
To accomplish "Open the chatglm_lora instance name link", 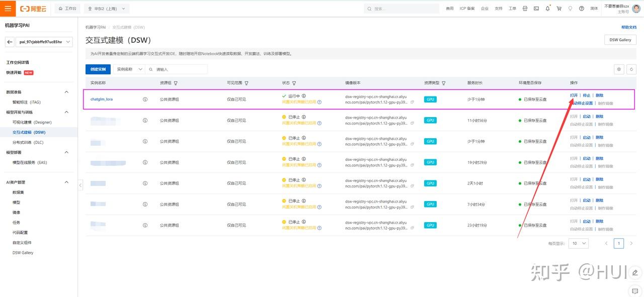I will click(x=102, y=100).
